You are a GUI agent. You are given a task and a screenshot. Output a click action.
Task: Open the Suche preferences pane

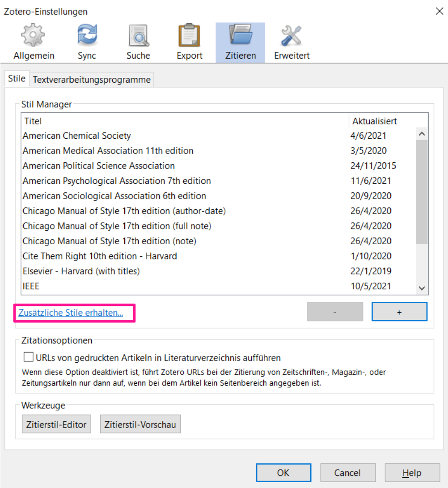[x=138, y=42]
